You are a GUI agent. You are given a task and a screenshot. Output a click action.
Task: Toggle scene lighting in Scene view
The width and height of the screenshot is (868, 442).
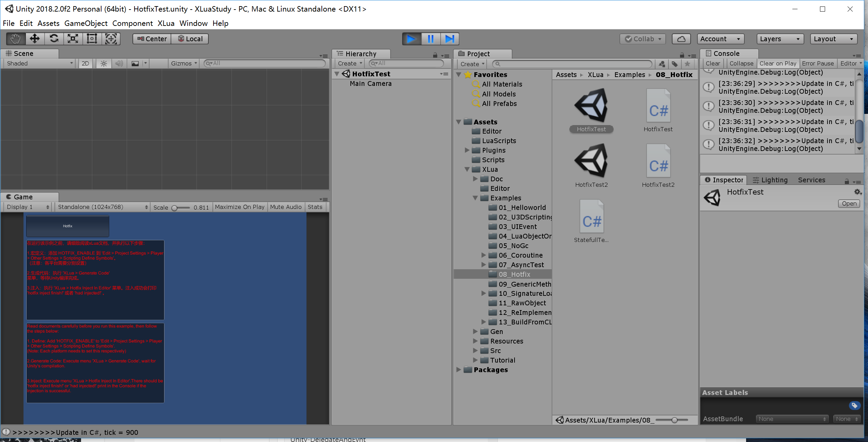click(104, 63)
